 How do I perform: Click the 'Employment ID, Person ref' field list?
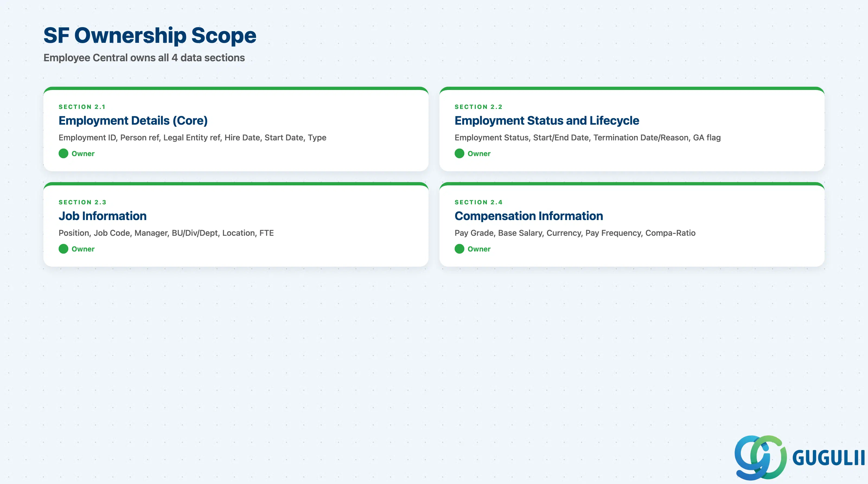coord(192,138)
